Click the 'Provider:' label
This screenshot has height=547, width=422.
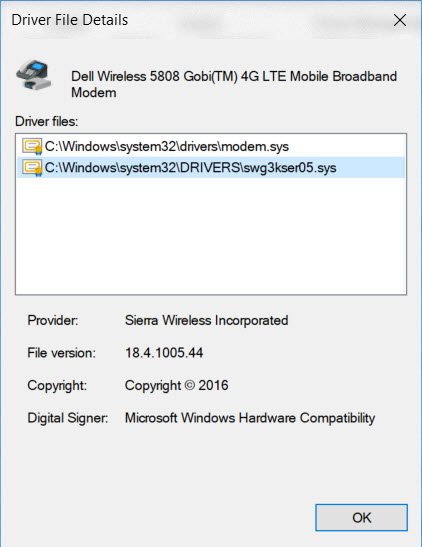(53, 320)
